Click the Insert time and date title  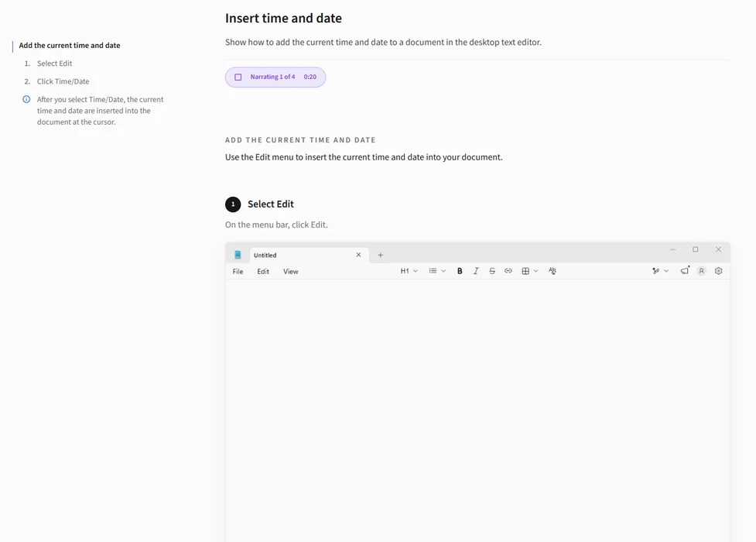click(x=283, y=19)
